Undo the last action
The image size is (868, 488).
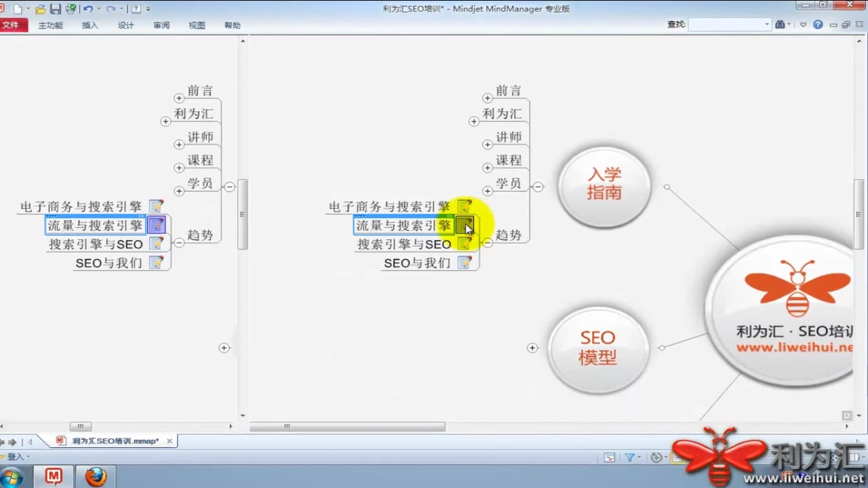pos(88,9)
